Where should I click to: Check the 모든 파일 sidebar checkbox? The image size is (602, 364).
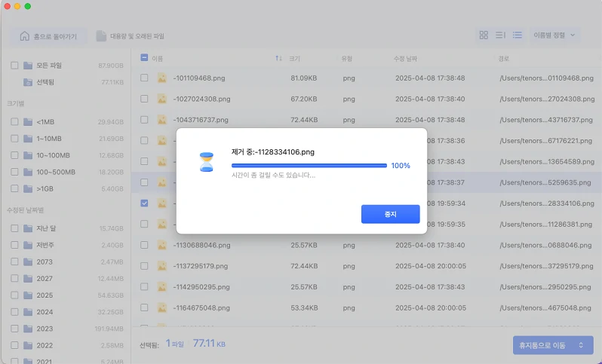pyautogui.click(x=14, y=66)
